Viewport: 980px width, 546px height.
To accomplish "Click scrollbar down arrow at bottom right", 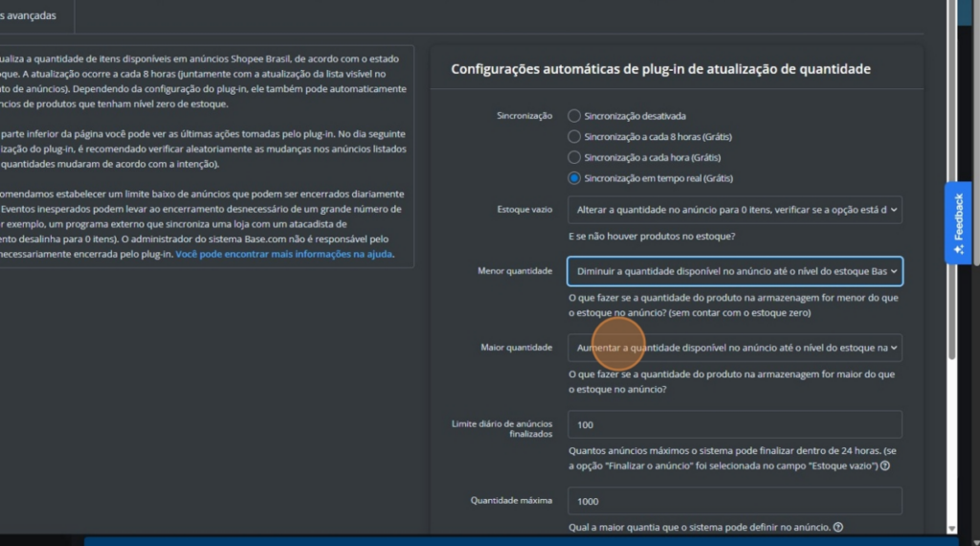I will tap(950, 528).
